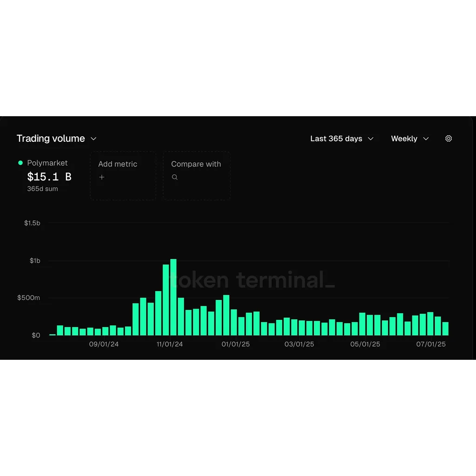
Task: Open the chart settings gear icon
Action: pos(449,139)
